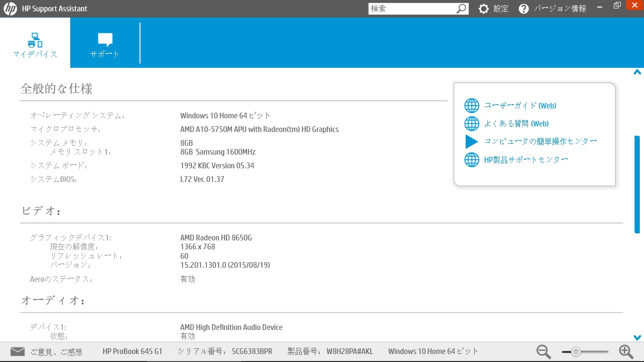Viewport: 644px width, 362px height.
Task: Click the version info question mark icon
Action: click(x=524, y=8)
